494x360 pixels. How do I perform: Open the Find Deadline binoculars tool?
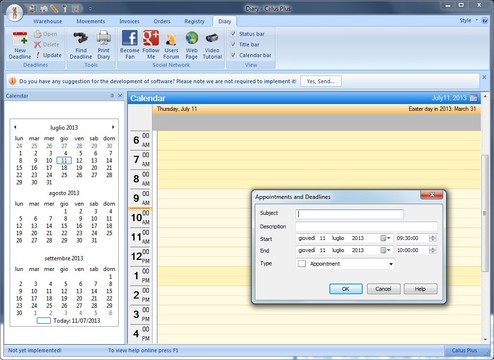(x=81, y=38)
